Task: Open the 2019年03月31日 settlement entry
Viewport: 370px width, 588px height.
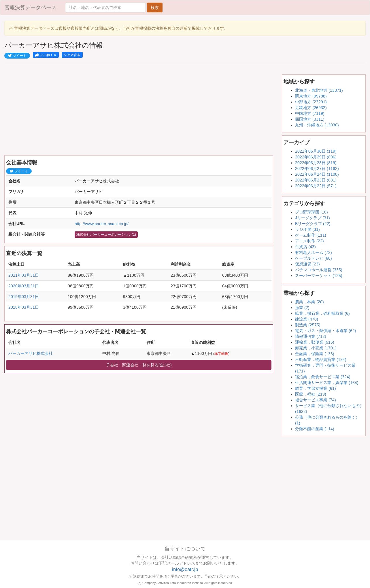Action: (x=23, y=297)
